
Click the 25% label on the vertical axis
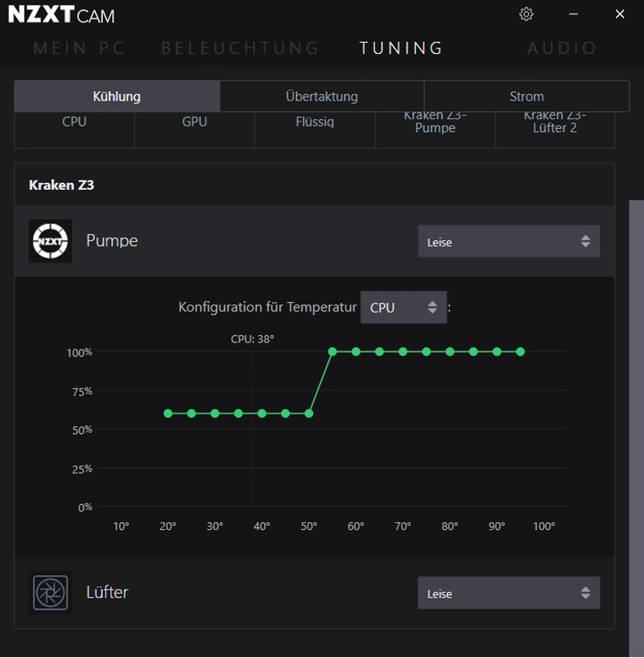tap(82, 469)
